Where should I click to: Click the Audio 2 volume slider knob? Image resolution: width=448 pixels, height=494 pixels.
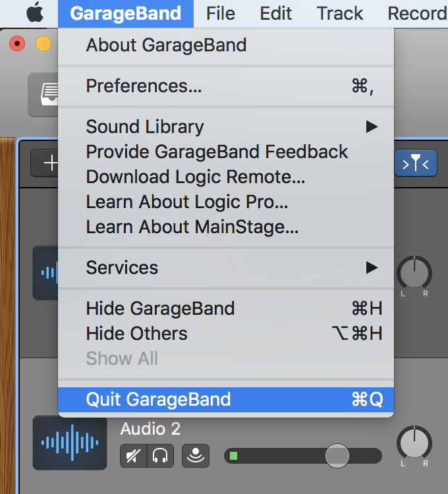tap(337, 456)
